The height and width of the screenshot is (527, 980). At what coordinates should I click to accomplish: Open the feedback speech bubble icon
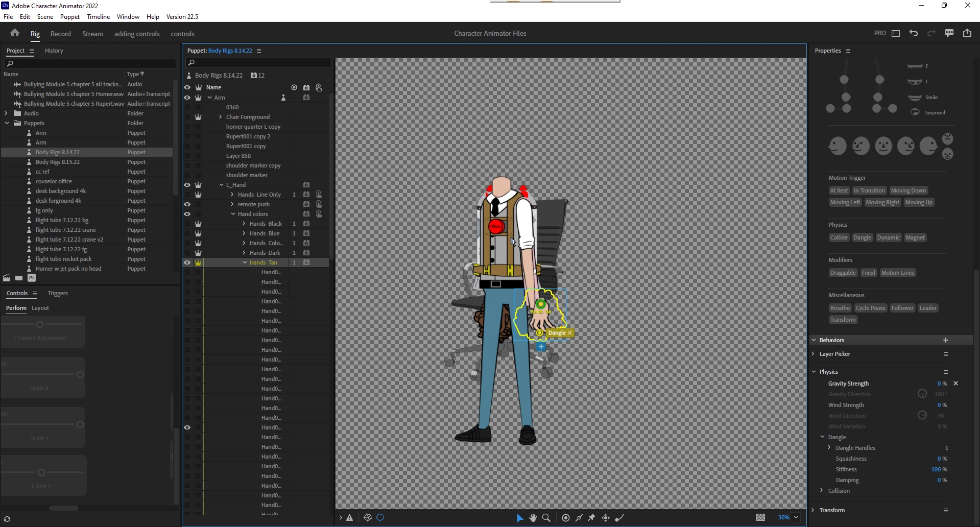(x=949, y=33)
